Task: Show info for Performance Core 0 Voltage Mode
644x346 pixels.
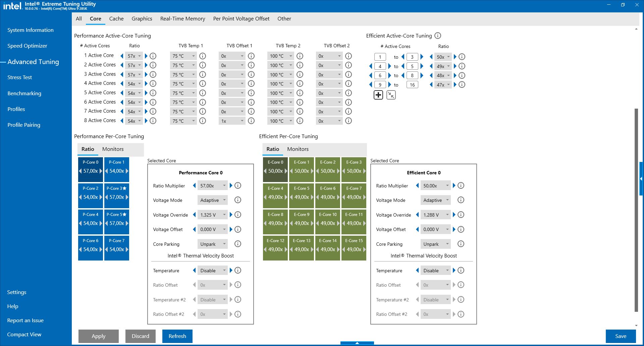Action: pos(238,200)
